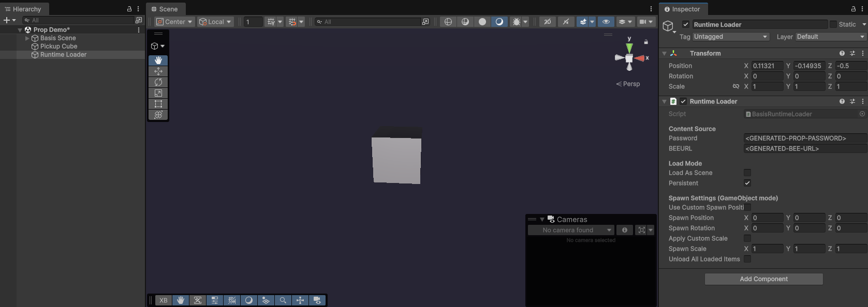Click the debug bug icon in scene toolbar
Image resolution: width=868 pixels, height=307 pixels.
click(516, 22)
